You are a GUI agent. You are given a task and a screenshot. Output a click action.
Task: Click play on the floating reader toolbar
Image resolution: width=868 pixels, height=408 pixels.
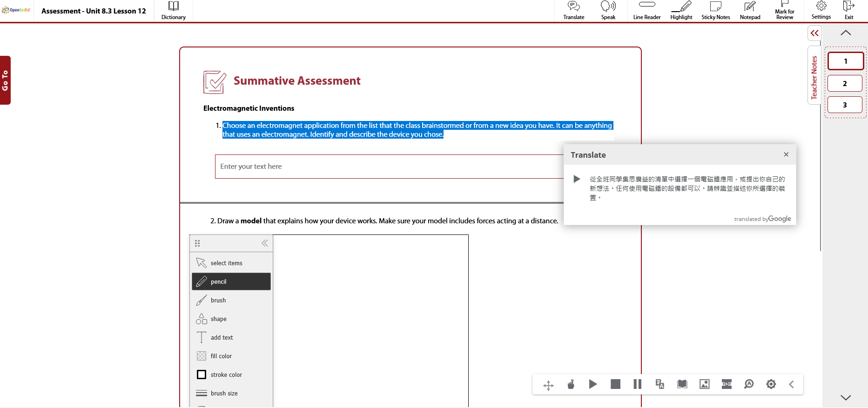coord(592,384)
